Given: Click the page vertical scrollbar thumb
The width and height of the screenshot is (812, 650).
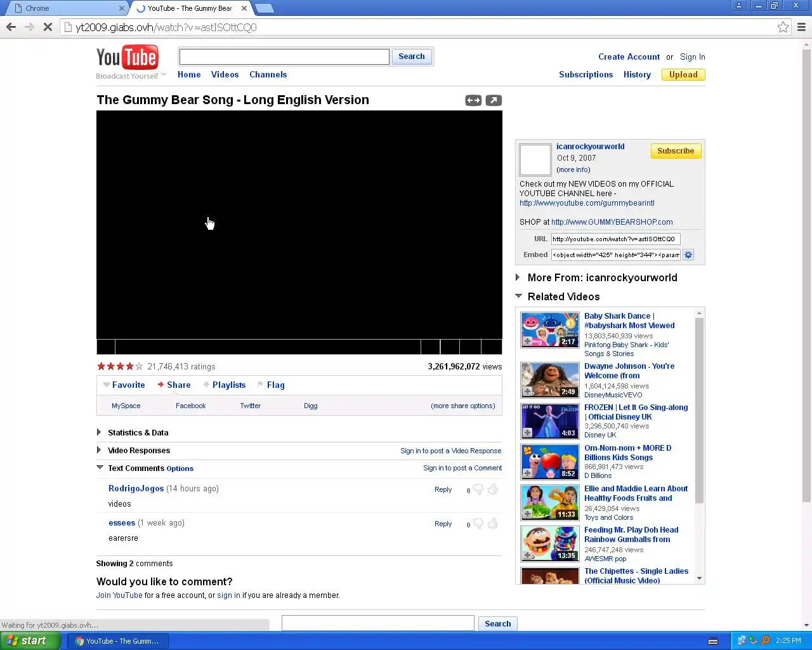Looking at the screenshot, I should (x=806, y=275).
